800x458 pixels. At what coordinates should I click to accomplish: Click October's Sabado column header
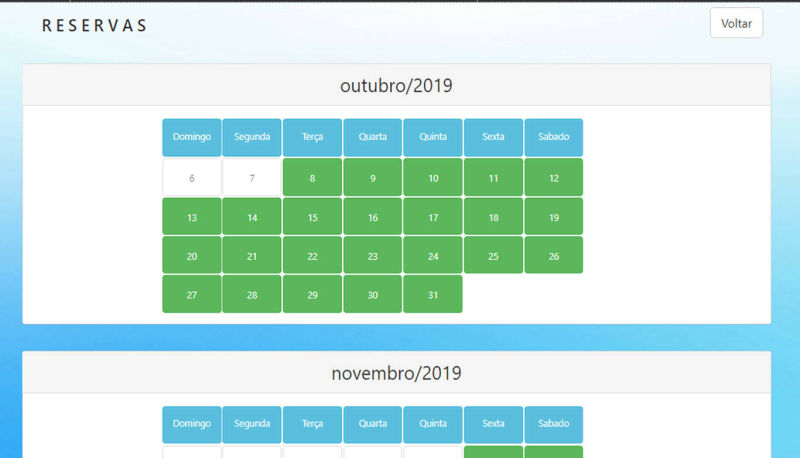click(x=553, y=137)
